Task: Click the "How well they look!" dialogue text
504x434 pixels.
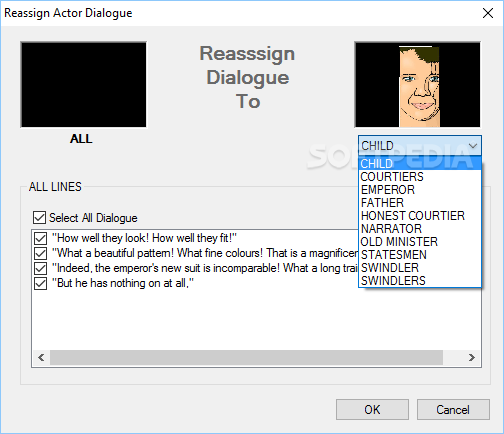Action: (x=144, y=238)
